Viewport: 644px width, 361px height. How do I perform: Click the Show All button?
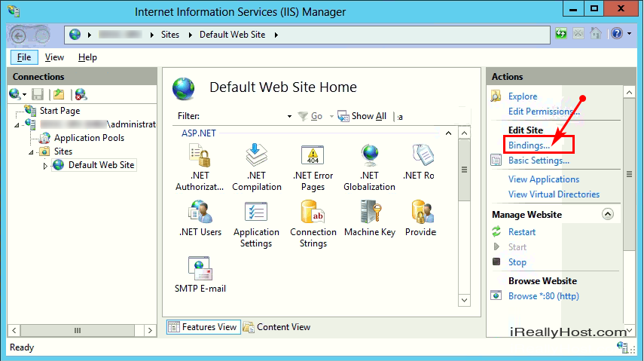pyautogui.click(x=362, y=116)
